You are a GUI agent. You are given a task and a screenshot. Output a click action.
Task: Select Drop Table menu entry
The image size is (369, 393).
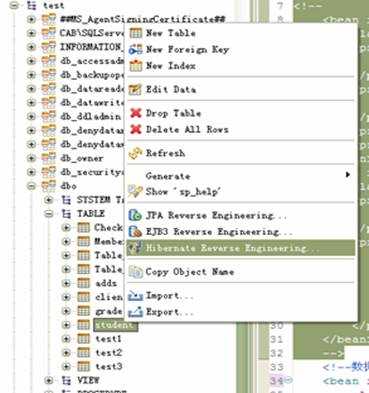[x=240, y=113]
